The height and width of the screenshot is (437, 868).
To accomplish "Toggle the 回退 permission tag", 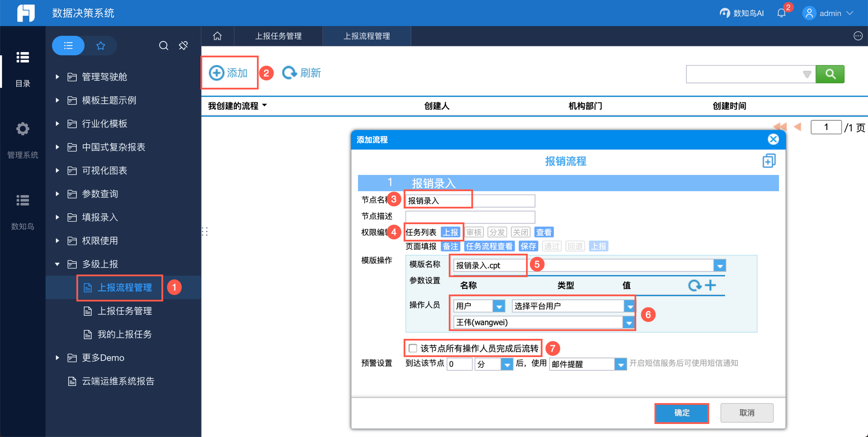I will click(x=575, y=246).
